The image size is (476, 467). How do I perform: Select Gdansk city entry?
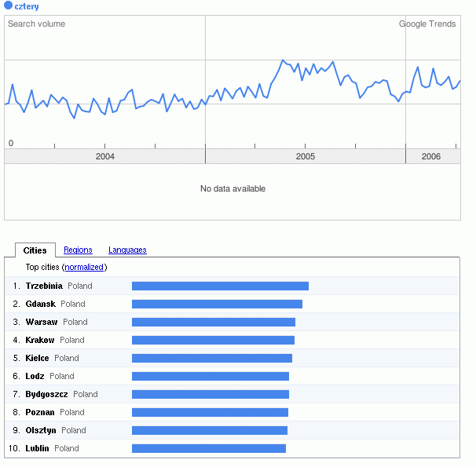point(41,304)
